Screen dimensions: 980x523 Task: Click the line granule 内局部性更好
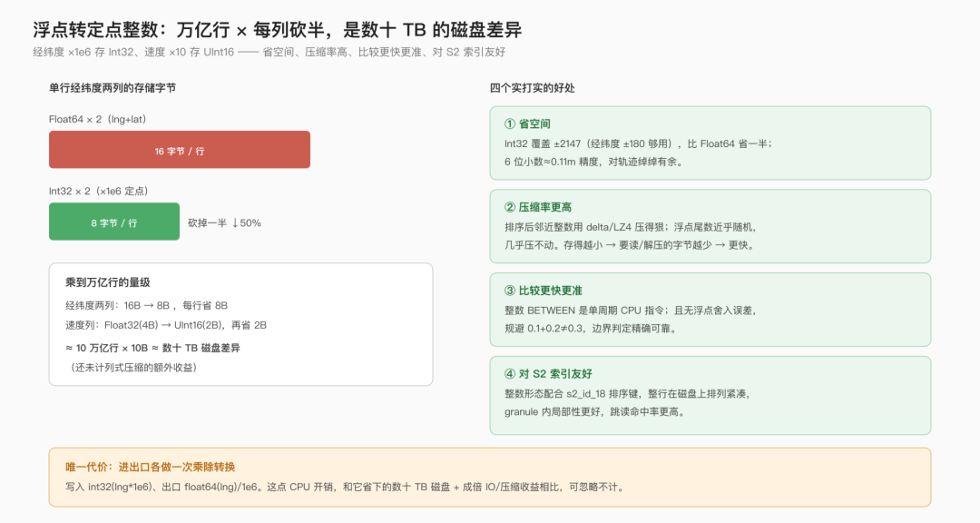[x=594, y=411]
